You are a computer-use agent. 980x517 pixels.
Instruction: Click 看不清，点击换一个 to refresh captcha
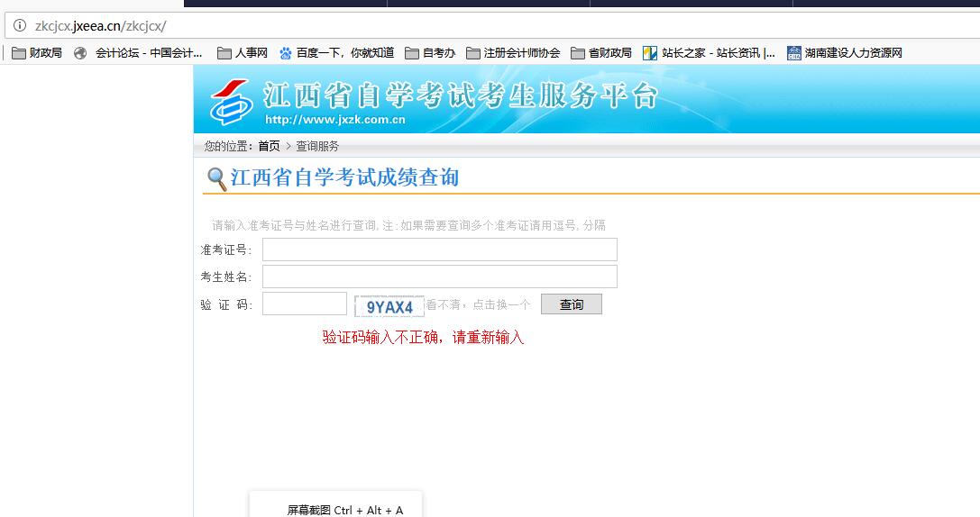tap(478, 304)
